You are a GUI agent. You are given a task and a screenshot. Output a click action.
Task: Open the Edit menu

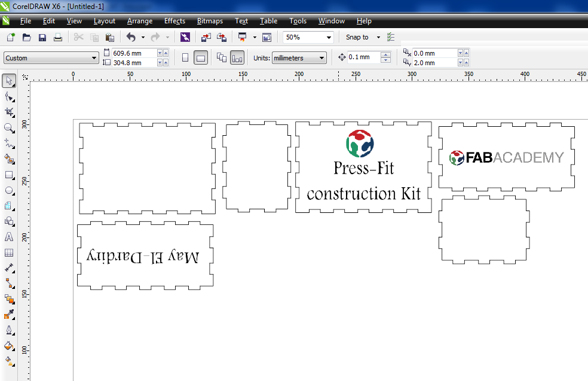[x=49, y=21]
